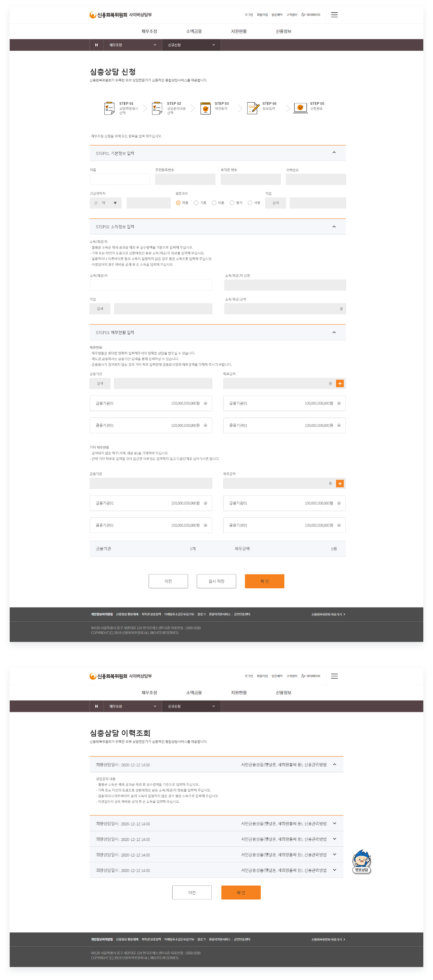Click the 주민등록번호 input field

[x=185, y=179]
